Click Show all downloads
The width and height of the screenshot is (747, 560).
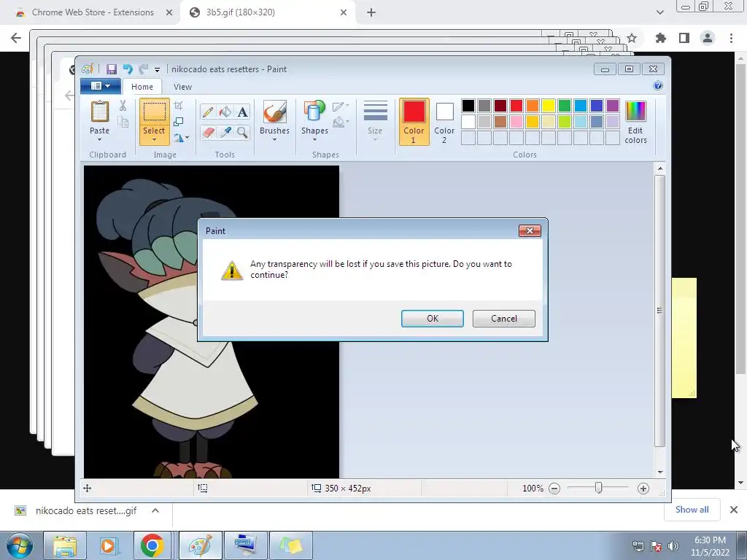pos(692,510)
